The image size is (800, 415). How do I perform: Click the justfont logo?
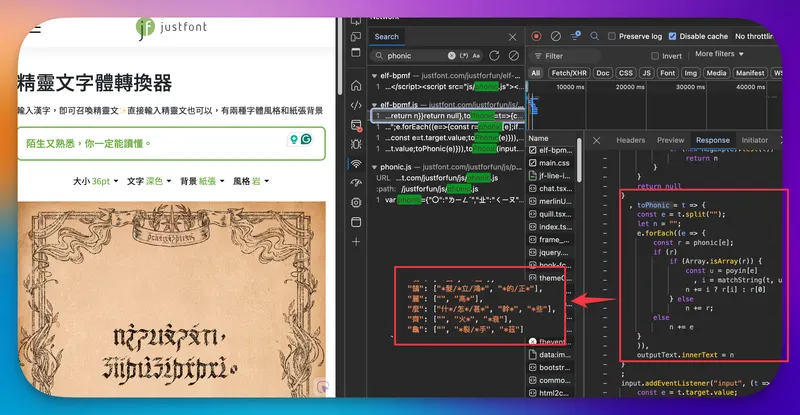(171, 28)
